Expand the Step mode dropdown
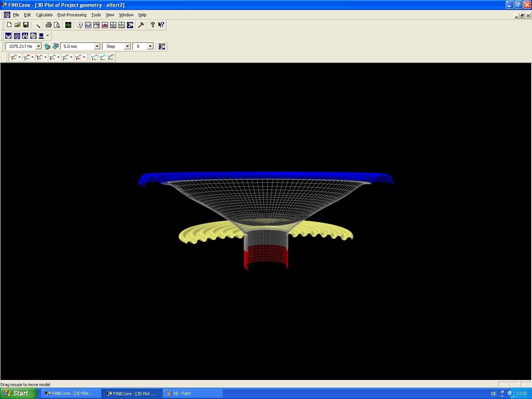This screenshot has height=399, width=532. [x=127, y=46]
